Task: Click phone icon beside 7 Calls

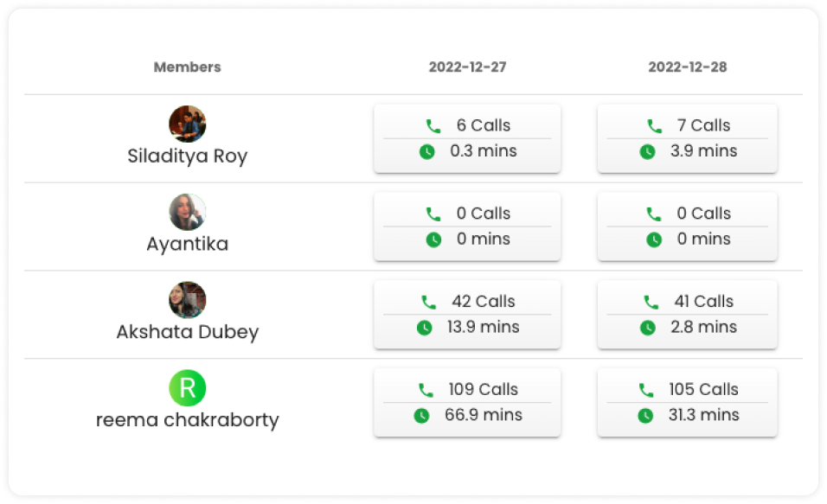Action: pyautogui.click(x=654, y=126)
